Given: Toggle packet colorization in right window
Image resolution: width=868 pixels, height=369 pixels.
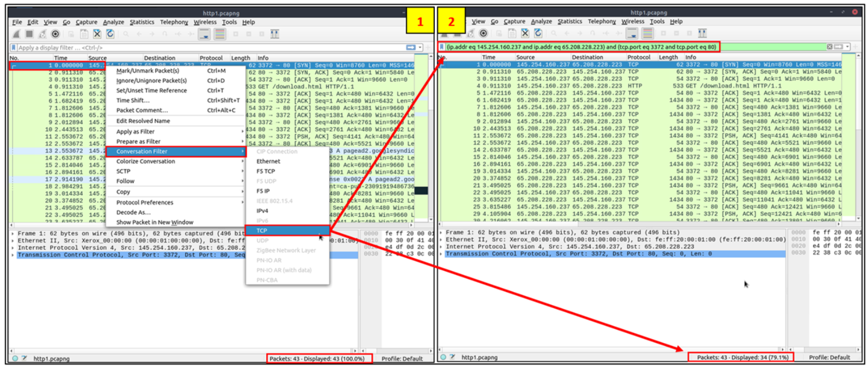Looking at the screenshot, I should [647, 33].
